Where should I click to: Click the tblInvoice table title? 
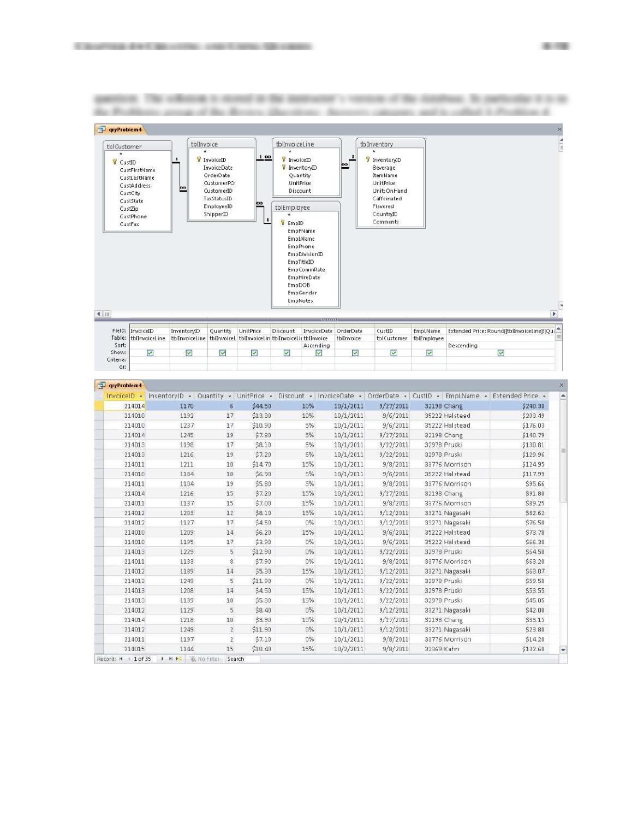204,144
